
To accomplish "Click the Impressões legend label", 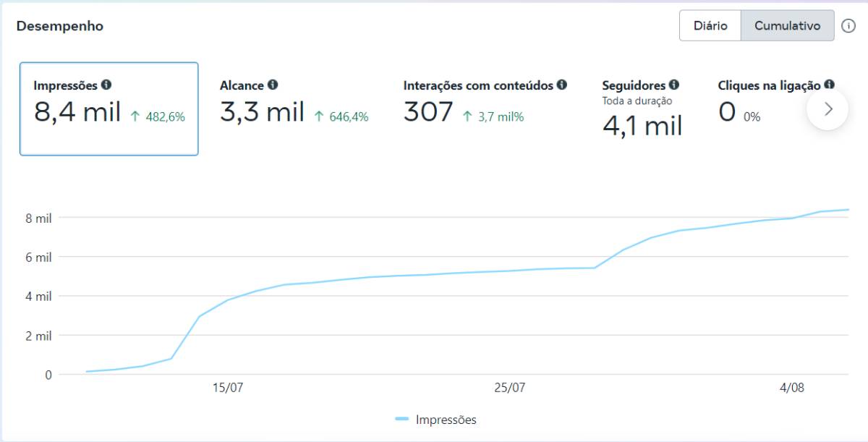I will tap(446, 420).
